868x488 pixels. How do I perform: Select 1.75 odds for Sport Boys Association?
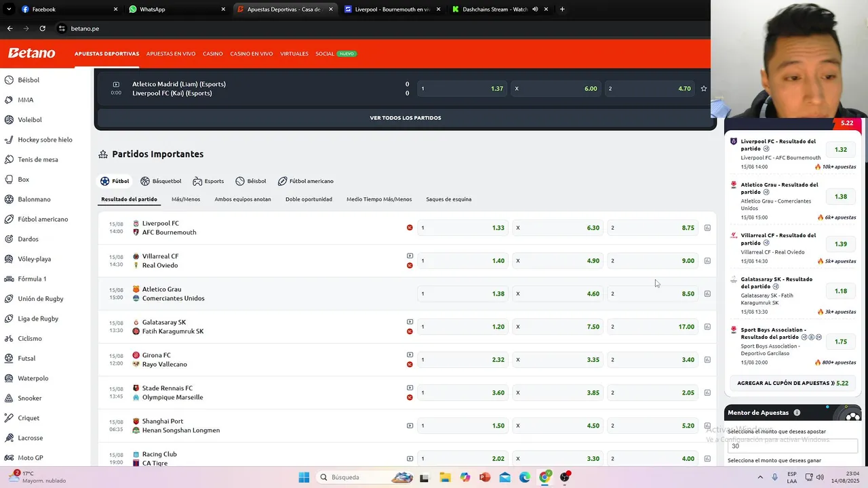pos(841,342)
